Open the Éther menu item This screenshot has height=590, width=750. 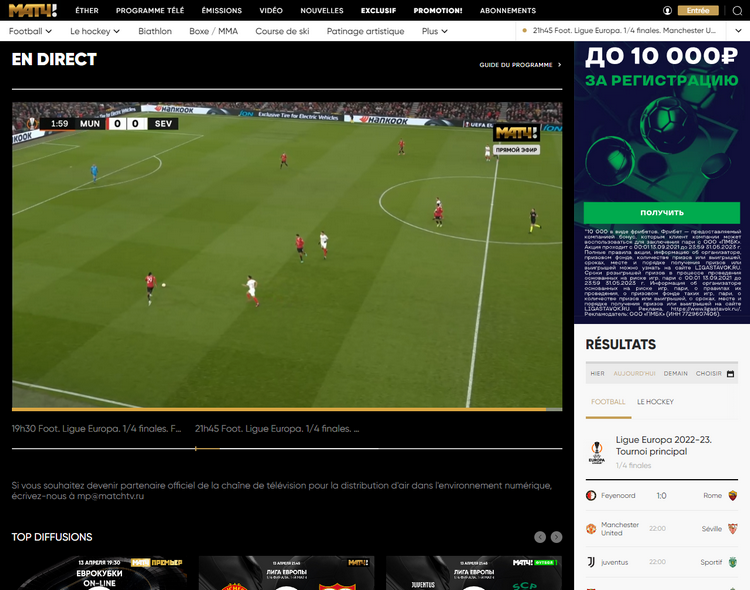click(87, 11)
